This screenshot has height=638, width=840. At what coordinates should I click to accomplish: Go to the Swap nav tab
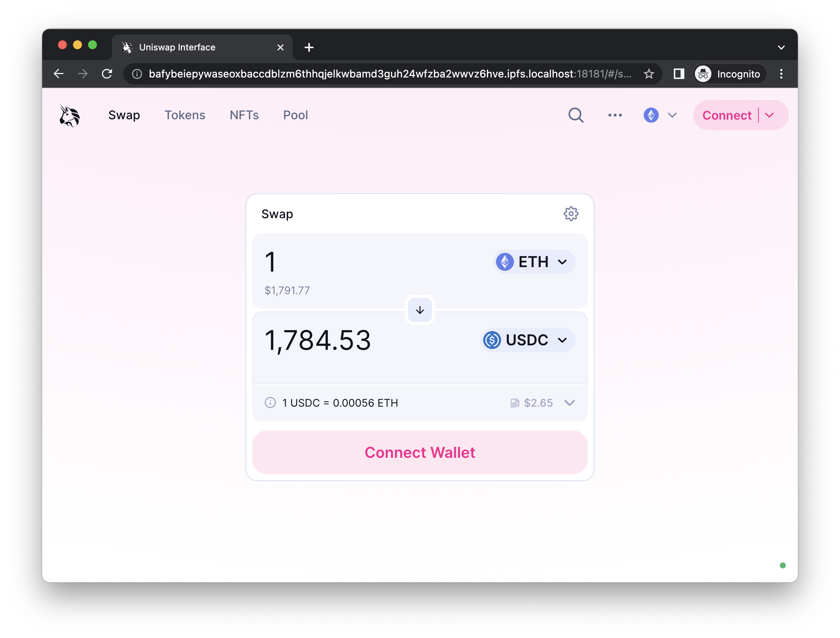[124, 115]
